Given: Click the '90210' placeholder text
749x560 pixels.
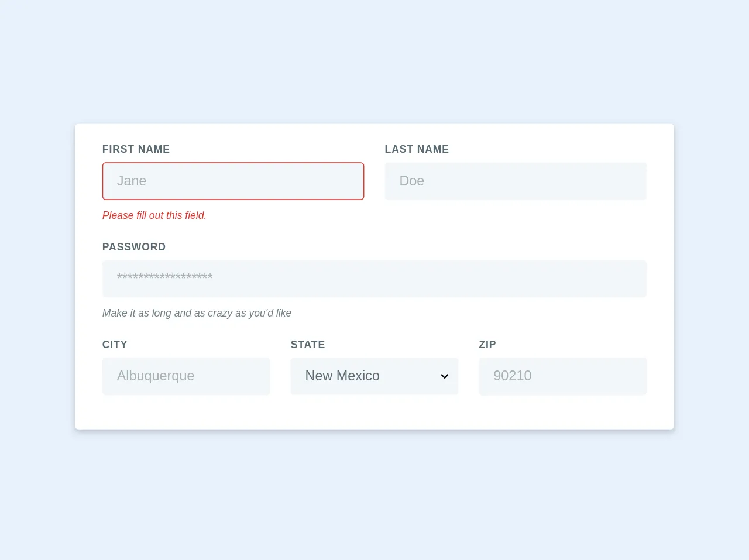Looking at the screenshot, I should [x=512, y=376].
